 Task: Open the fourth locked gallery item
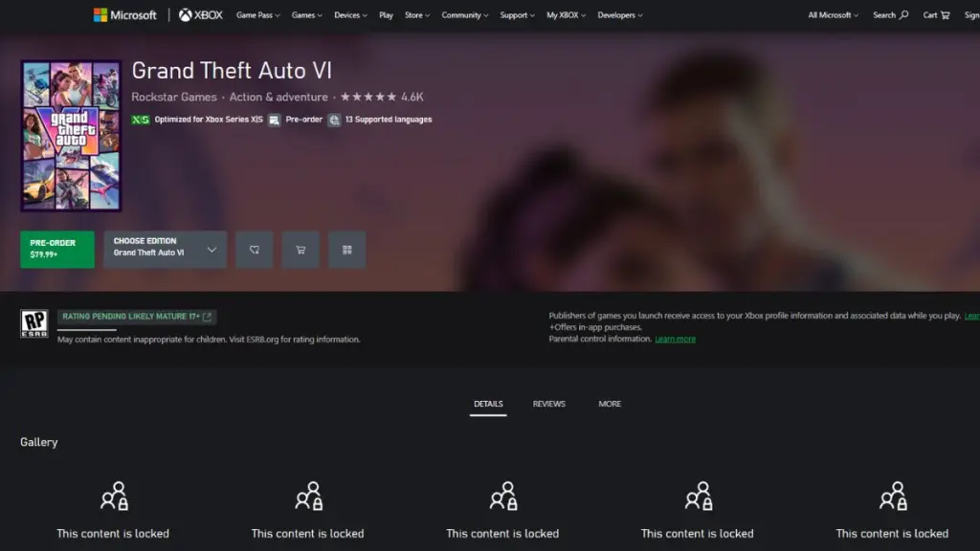(x=698, y=511)
